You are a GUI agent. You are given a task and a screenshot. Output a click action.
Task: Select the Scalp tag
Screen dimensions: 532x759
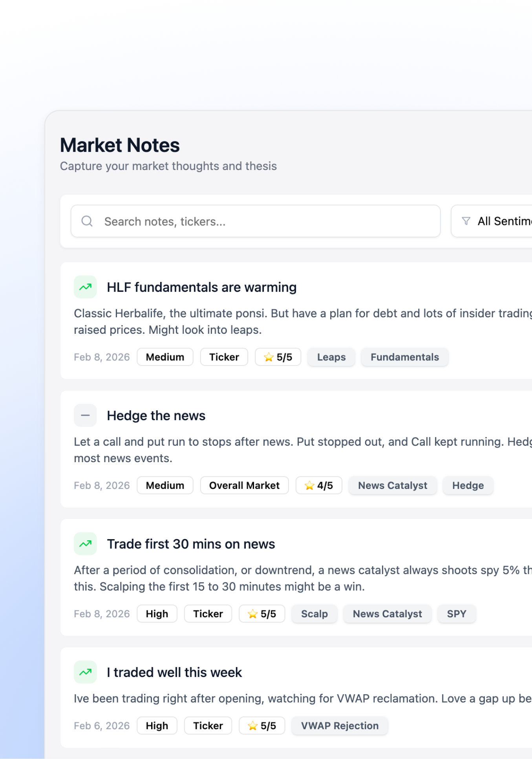[x=314, y=613]
